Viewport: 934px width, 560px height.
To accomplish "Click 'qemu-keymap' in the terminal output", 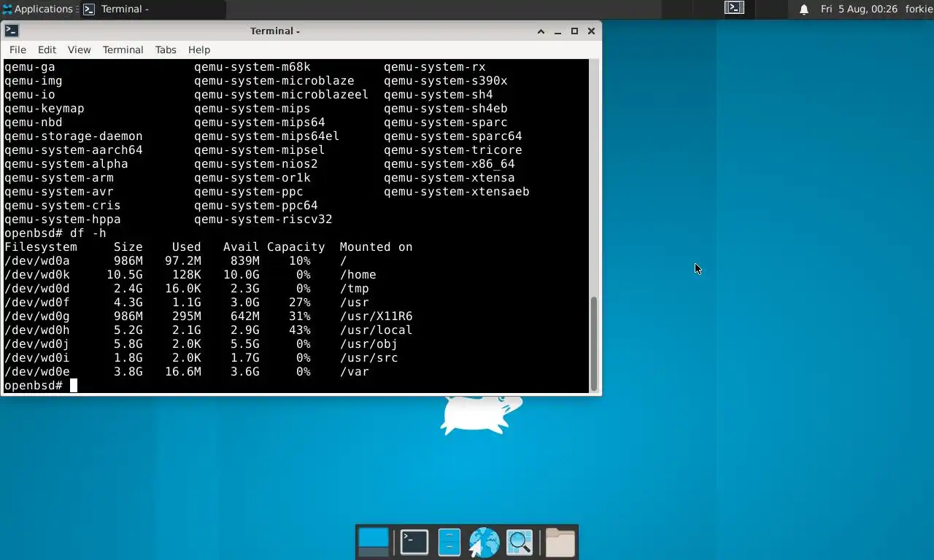I will click(45, 109).
